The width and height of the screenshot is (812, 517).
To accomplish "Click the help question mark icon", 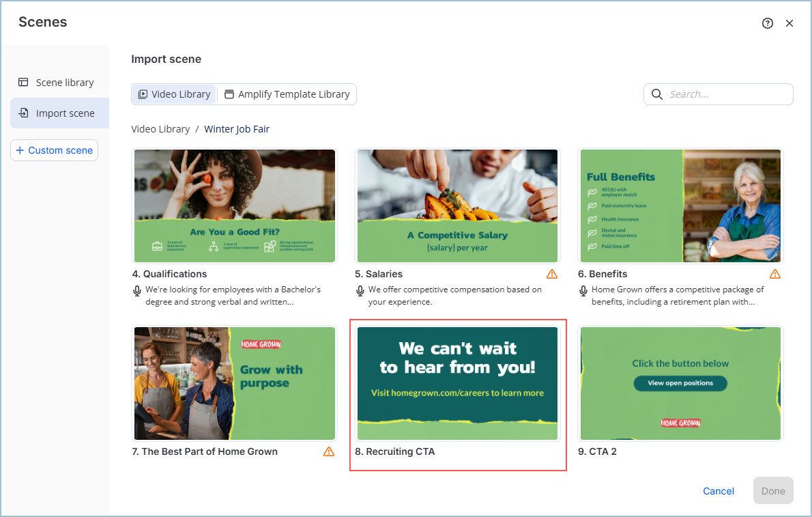I will coord(768,23).
